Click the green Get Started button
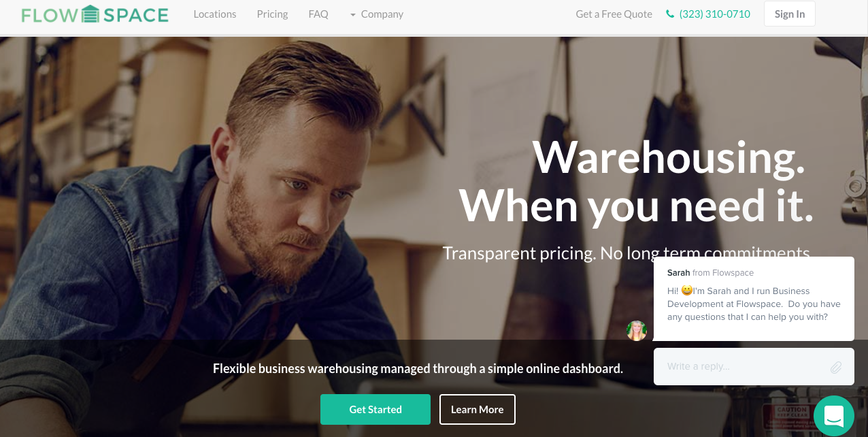Image resolution: width=868 pixels, height=437 pixels. point(375,409)
